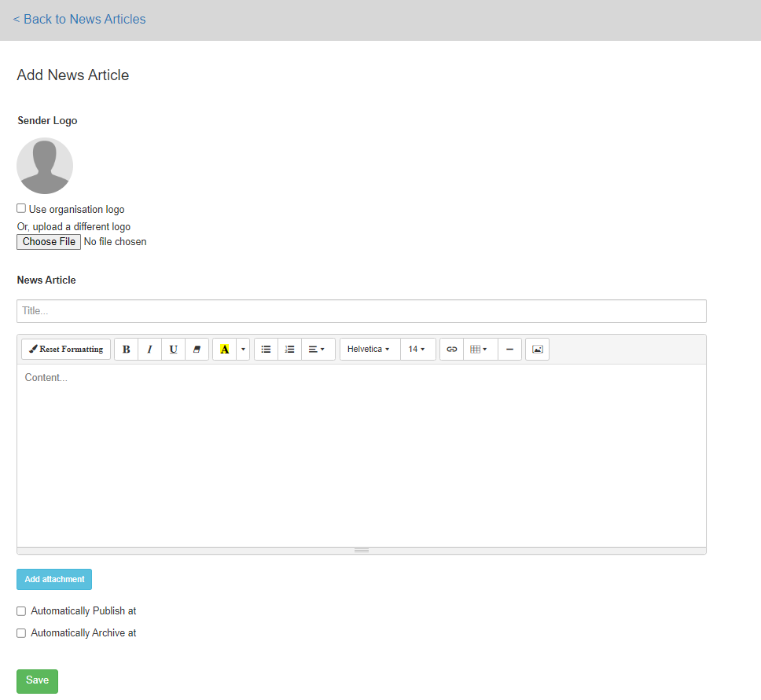
Task: Go back to News Articles
Action: pos(79,20)
